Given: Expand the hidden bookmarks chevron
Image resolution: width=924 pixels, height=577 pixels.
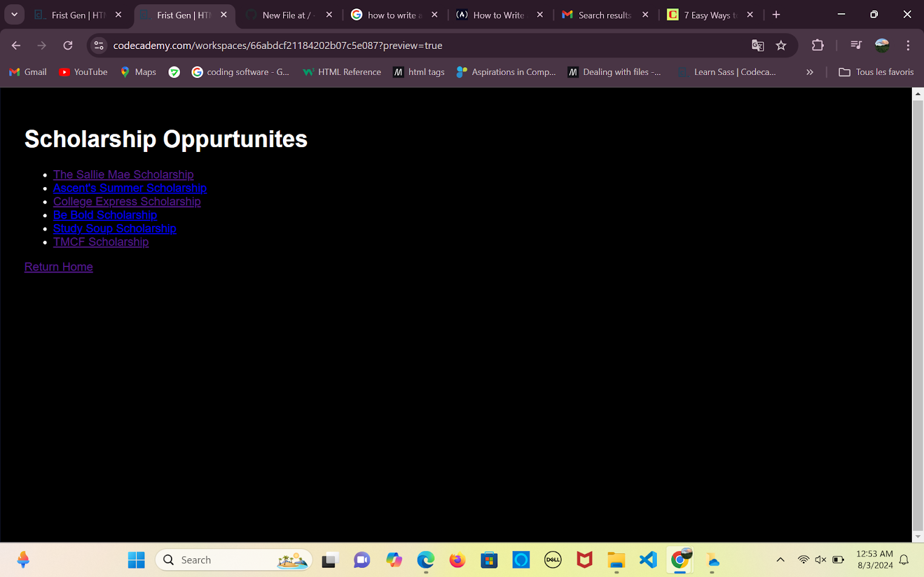Looking at the screenshot, I should click(809, 72).
